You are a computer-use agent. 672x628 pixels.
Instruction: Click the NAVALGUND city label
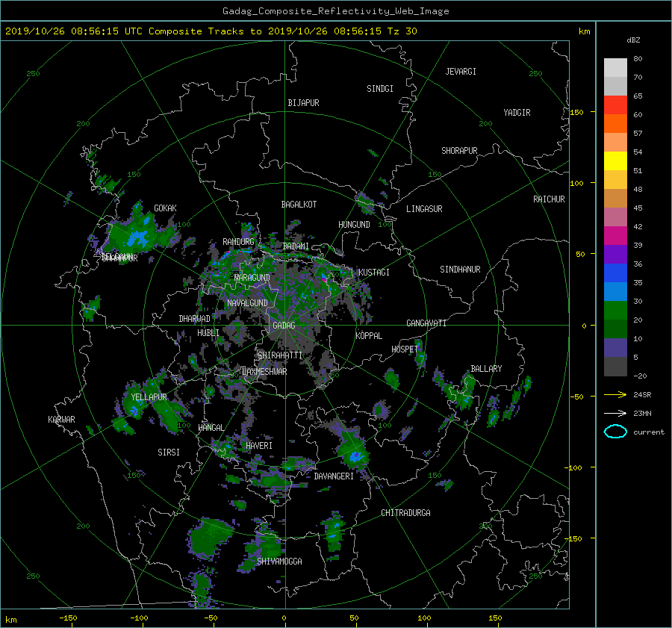point(247,302)
